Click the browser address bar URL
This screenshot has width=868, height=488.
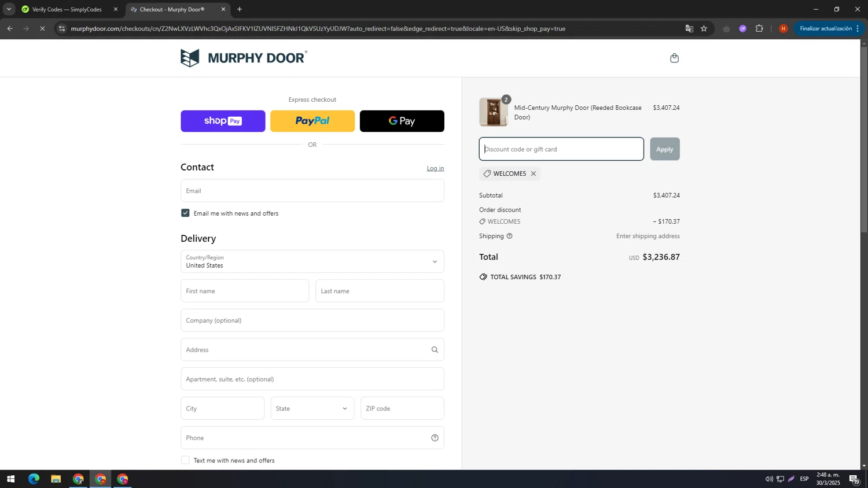[318, 28]
